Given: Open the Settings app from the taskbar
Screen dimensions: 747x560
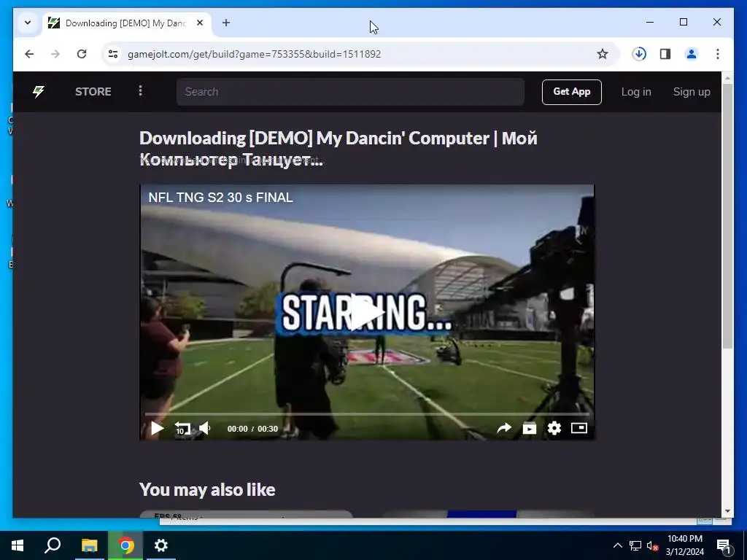Looking at the screenshot, I should tap(161, 545).
